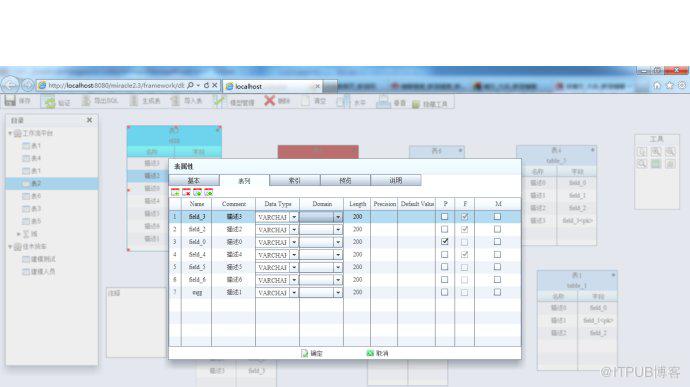Click the browser address bar URL field

click(116, 85)
